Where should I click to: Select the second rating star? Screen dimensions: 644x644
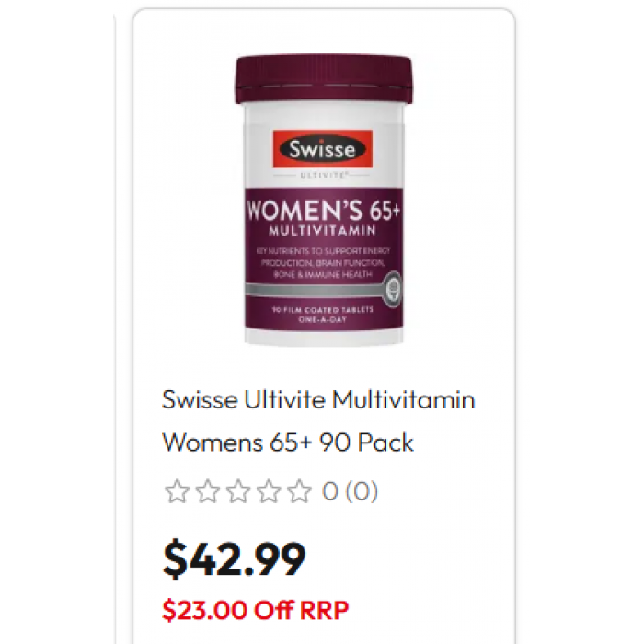pos(207,491)
